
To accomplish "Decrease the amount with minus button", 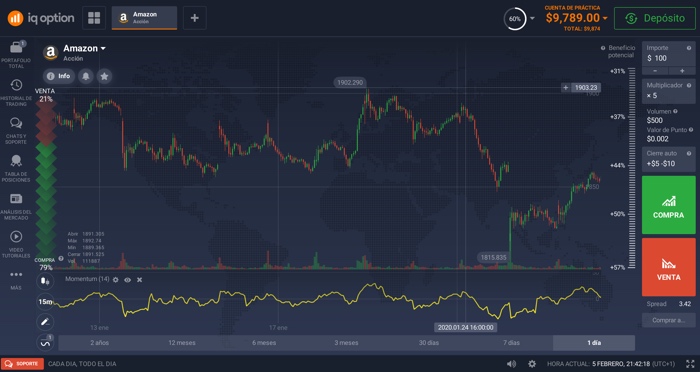I will [x=655, y=71].
